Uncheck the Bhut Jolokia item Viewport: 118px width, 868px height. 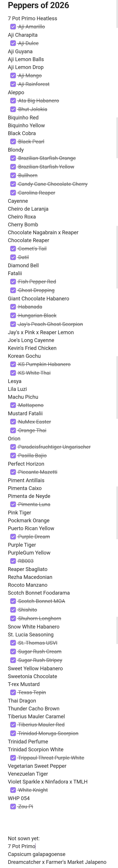[x=13, y=109]
